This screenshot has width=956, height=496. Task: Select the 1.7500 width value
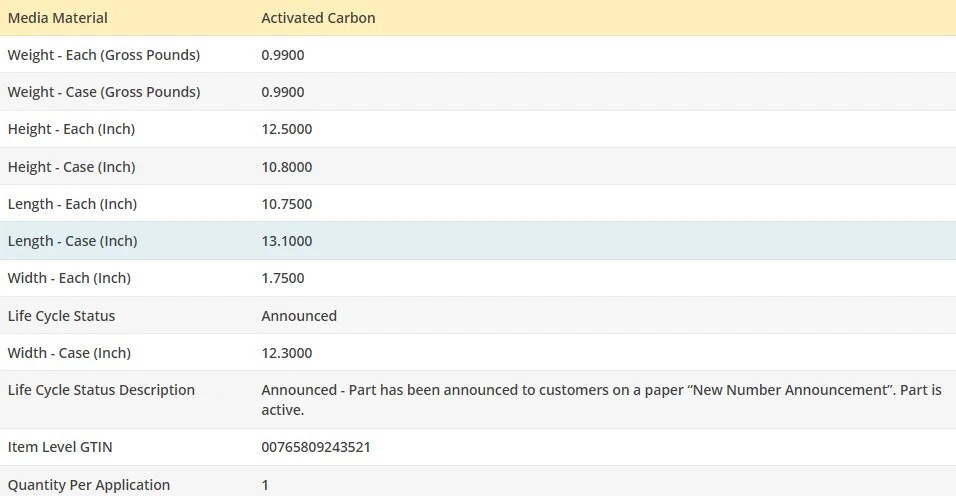tap(283, 278)
